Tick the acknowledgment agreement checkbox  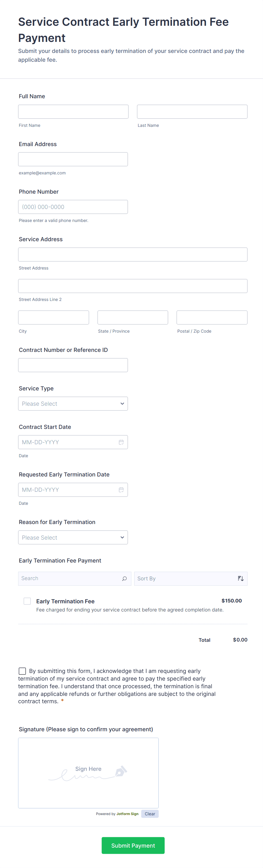pyautogui.click(x=22, y=671)
